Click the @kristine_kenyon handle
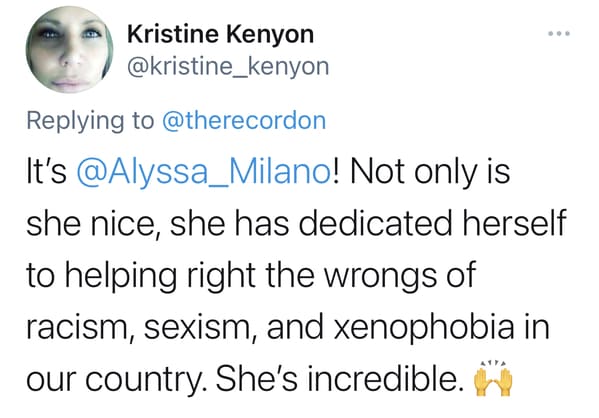This screenshot has height=418, width=599. 228,67
